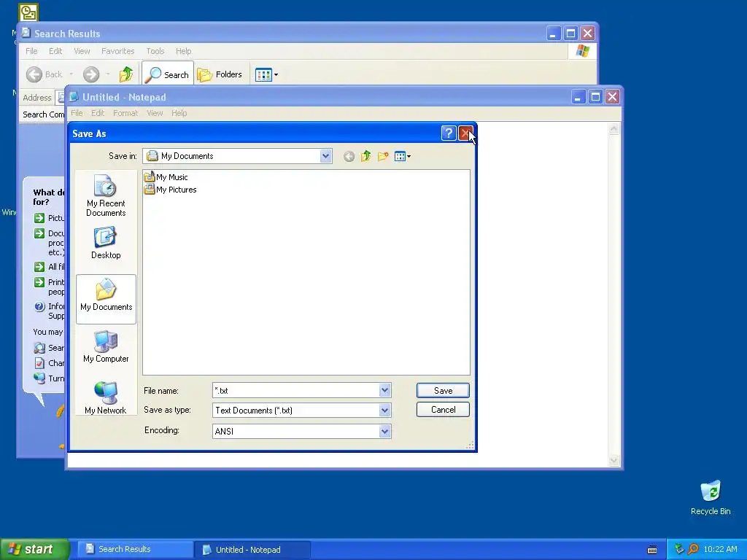This screenshot has width=747, height=560.
Task: Click the Start button
Action: pos(35,549)
